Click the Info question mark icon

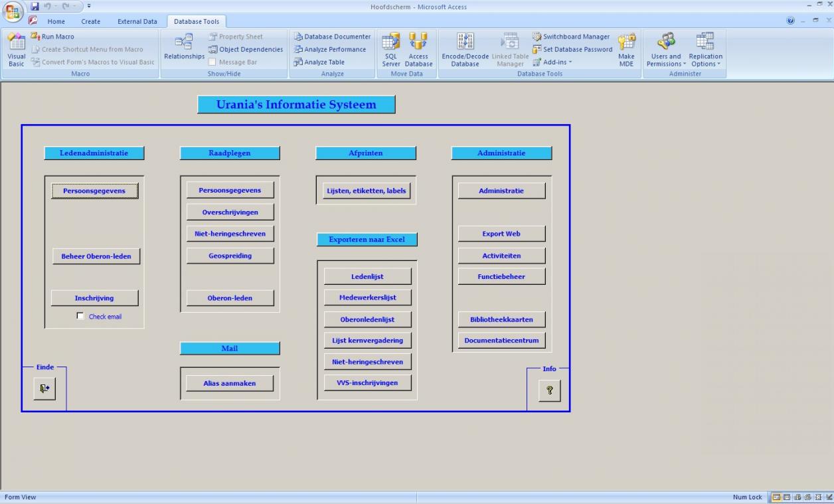point(550,390)
